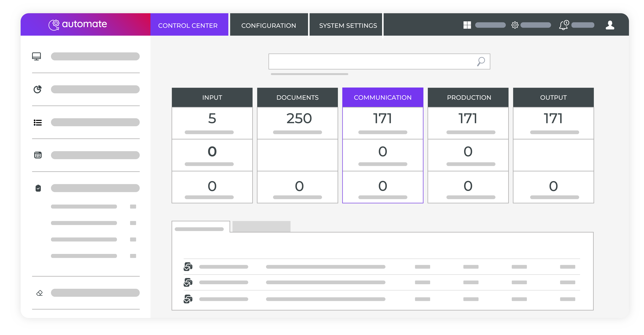
Task: Open the Control Center tab
Action: click(189, 24)
